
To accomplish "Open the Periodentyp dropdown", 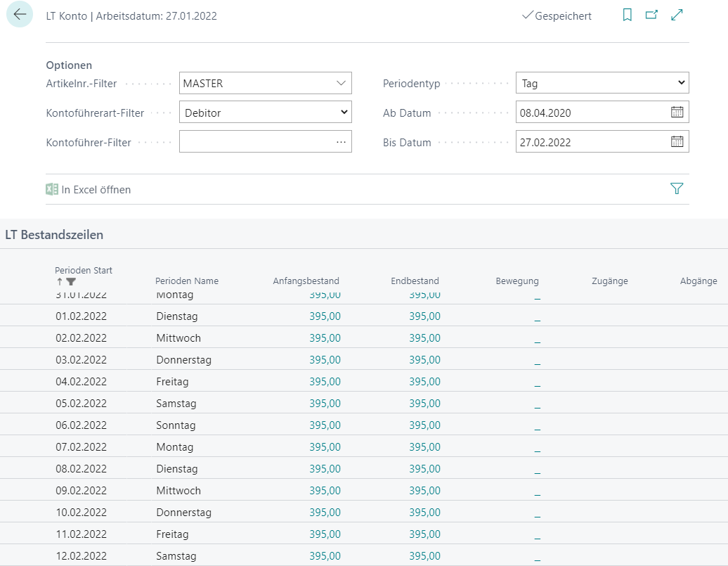I will click(x=680, y=83).
